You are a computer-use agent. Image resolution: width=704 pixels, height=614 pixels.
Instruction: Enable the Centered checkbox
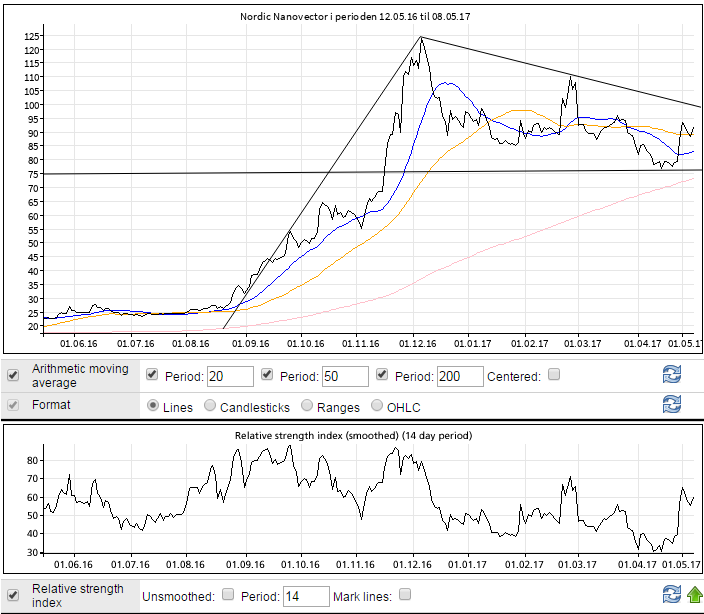pos(554,374)
